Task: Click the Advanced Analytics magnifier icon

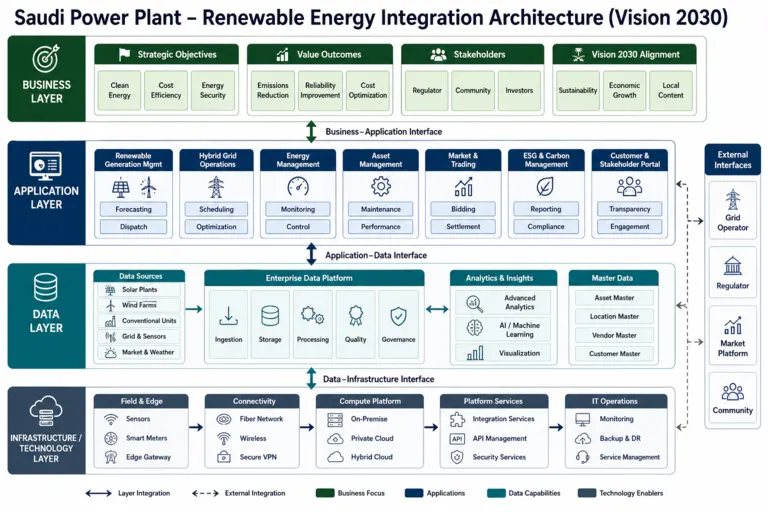Action: click(474, 304)
